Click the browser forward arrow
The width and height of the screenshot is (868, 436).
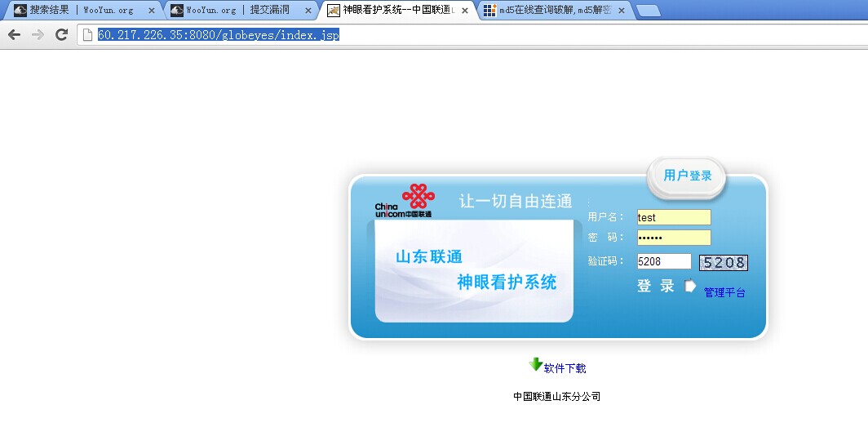(38, 34)
